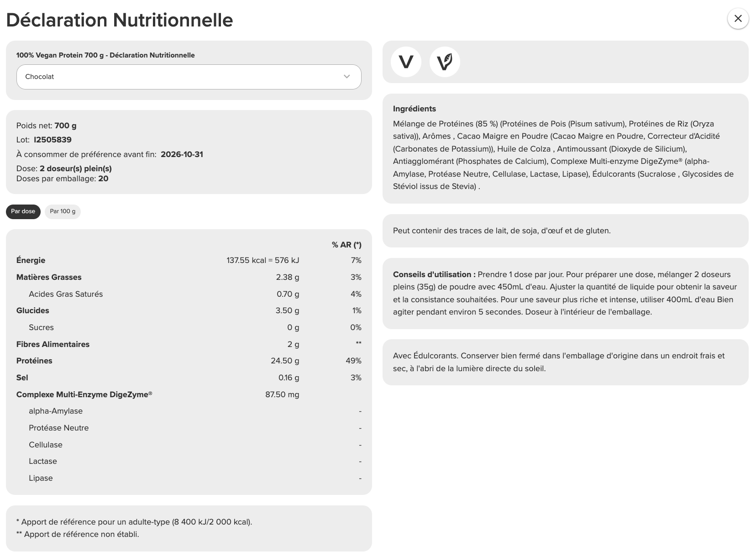Click the "Ingrédients" heading
756x557 pixels.
click(x=414, y=109)
